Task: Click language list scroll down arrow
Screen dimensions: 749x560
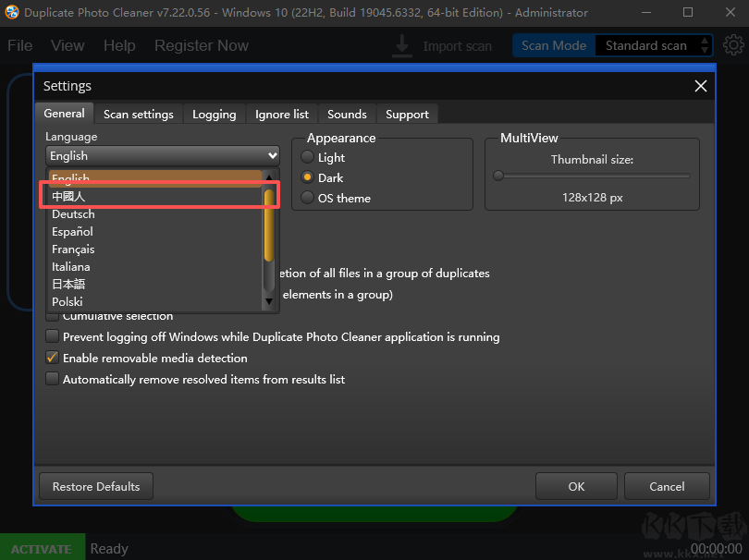Action: 269,301
